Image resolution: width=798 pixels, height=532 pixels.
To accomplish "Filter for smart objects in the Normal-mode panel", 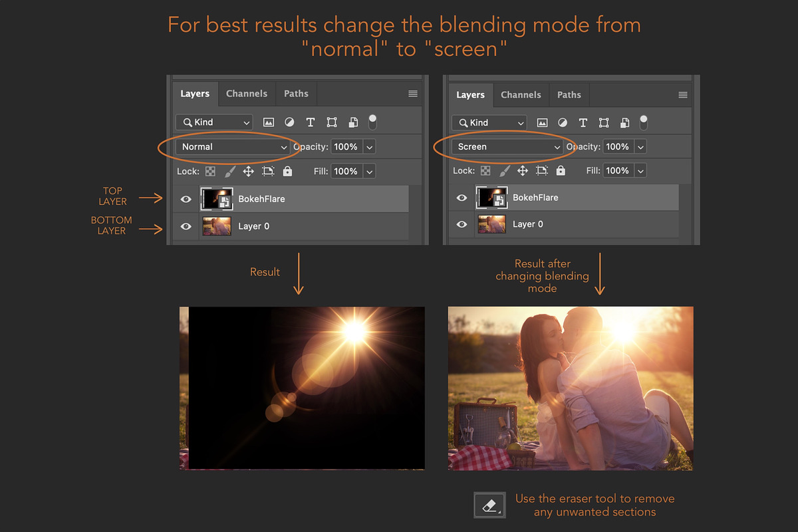I will tap(353, 122).
